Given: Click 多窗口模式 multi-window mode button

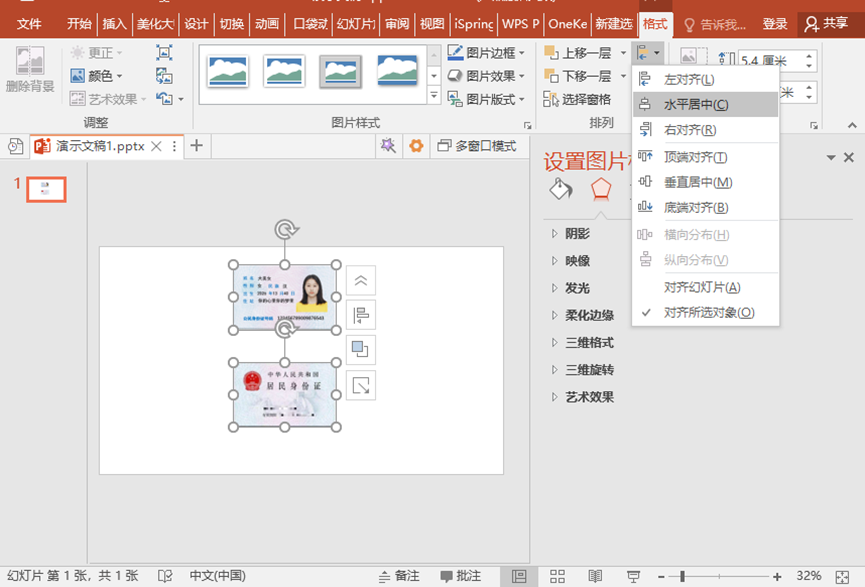Looking at the screenshot, I should pos(477,146).
